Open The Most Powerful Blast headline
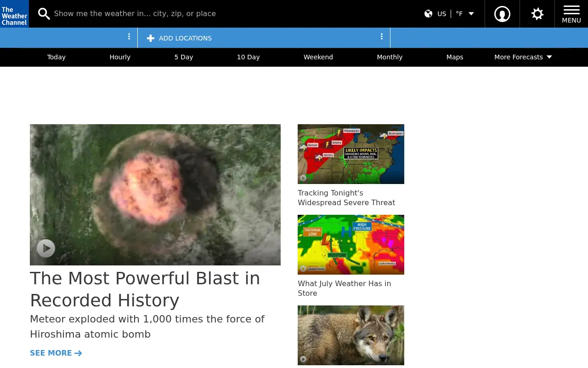The height and width of the screenshot is (368, 588). pos(145,289)
